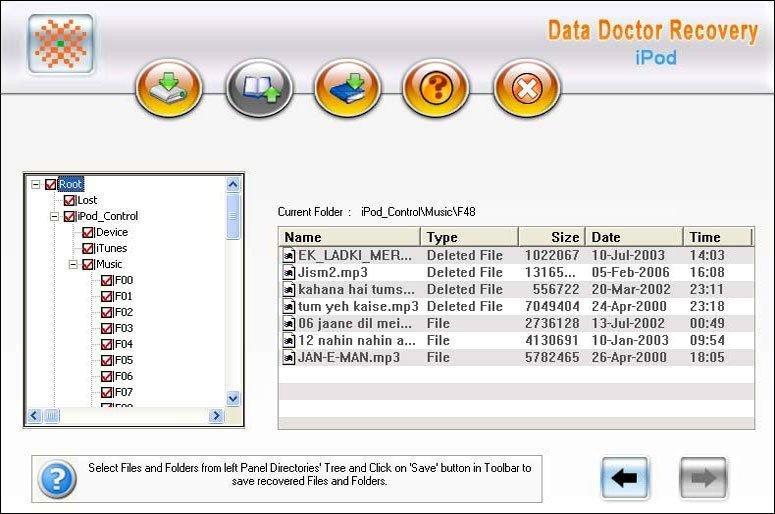Click Deleted File type in kahana row
Viewport: 775px width, 514px height.
point(465,290)
